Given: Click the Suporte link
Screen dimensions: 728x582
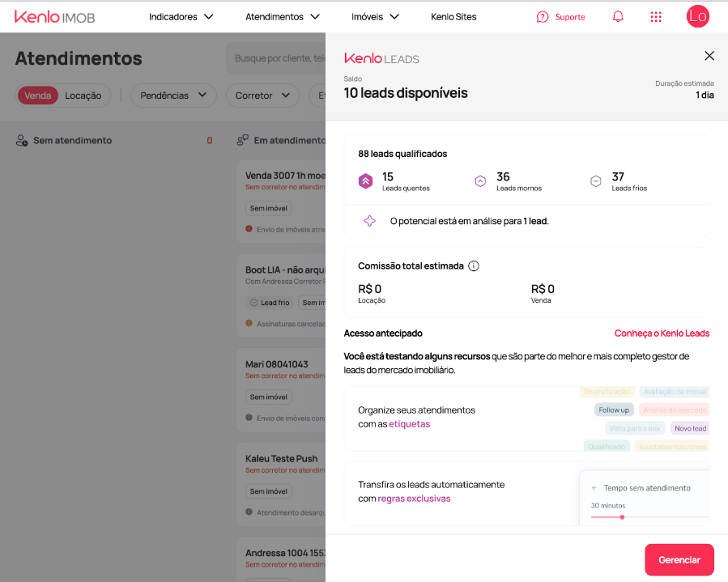Looking at the screenshot, I should (x=570, y=17).
